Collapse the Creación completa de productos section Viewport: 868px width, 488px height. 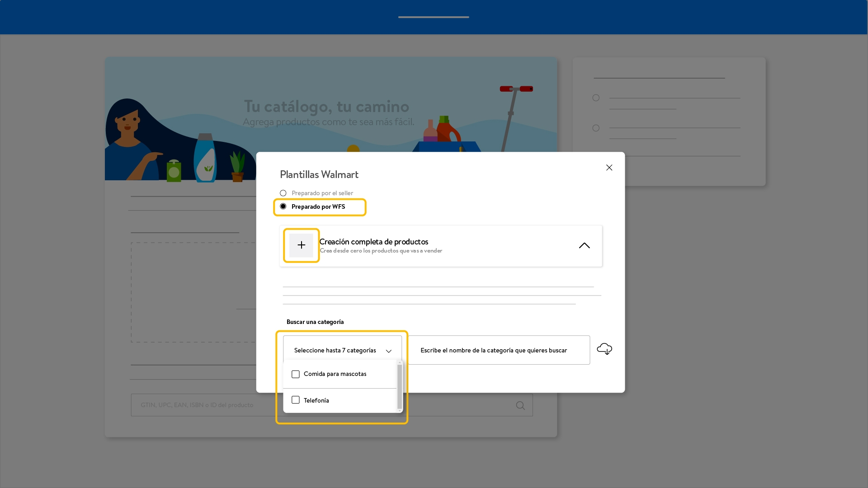tap(584, 245)
